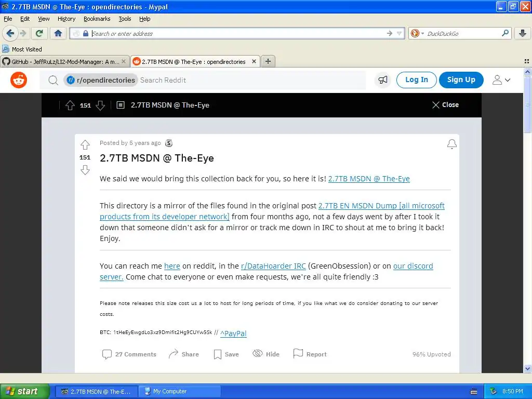Click the silver award badge icon

coord(169,143)
